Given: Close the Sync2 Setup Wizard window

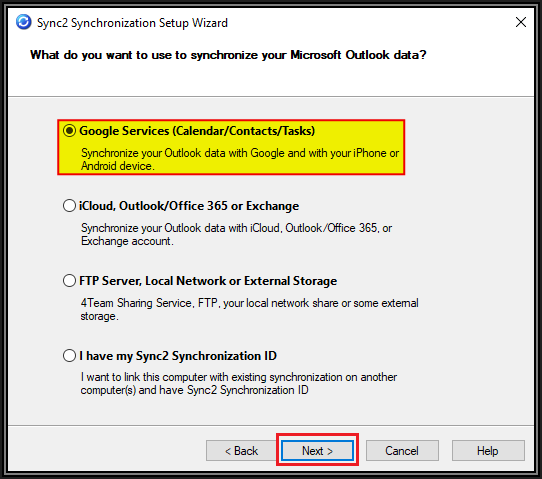Looking at the screenshot, I should coord(521,22).
